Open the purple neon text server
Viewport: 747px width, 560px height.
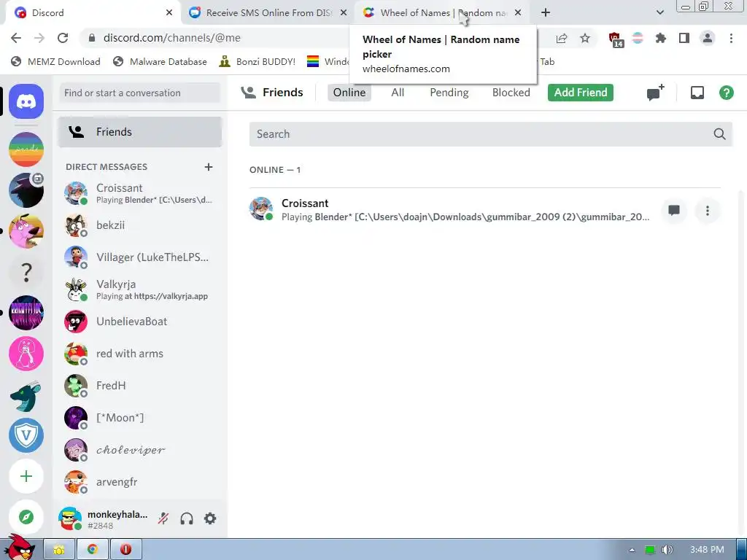[x=26, y=313]
